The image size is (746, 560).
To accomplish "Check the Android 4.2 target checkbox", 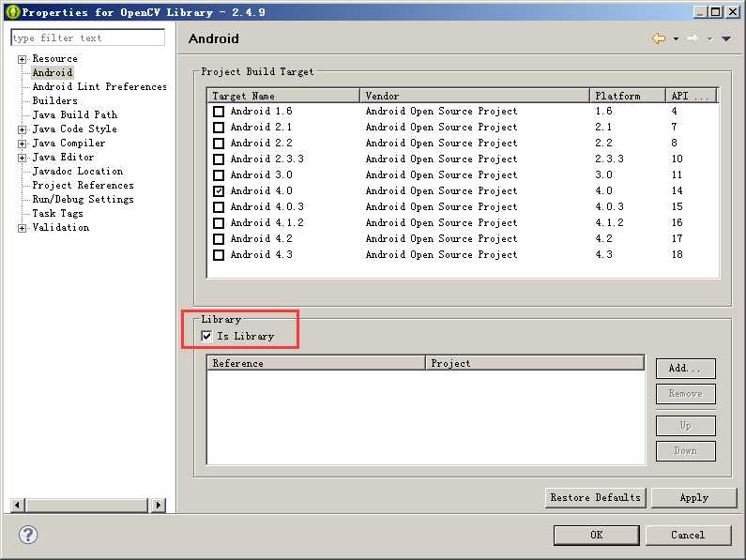I will coord(219,239).
